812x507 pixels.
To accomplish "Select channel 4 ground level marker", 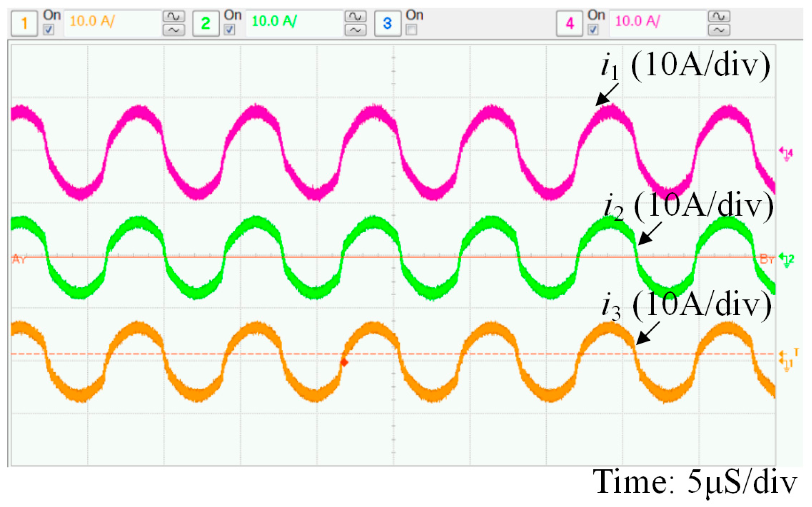I will [786, 154].
